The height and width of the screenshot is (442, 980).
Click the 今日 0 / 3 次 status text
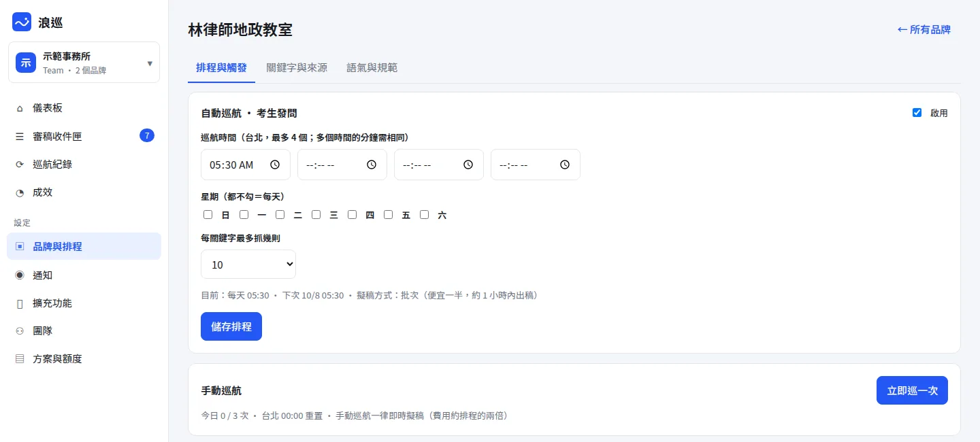[225, 415]
